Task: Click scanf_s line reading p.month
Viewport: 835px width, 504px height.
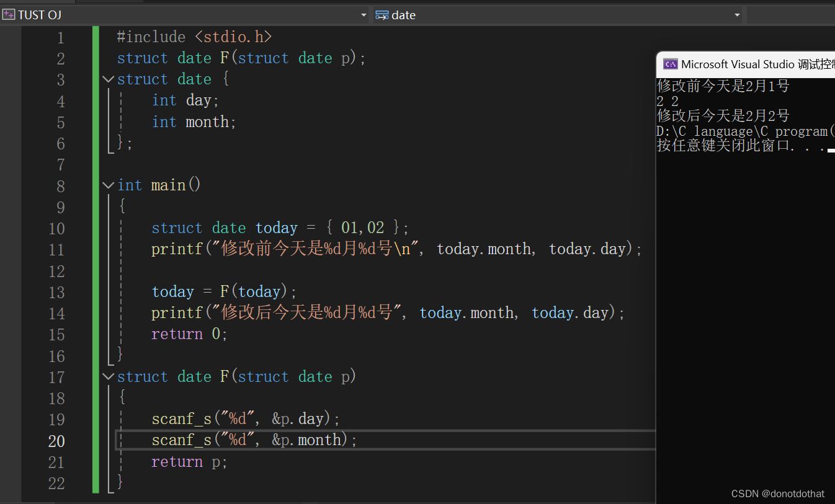Action: tap(255, 440)
